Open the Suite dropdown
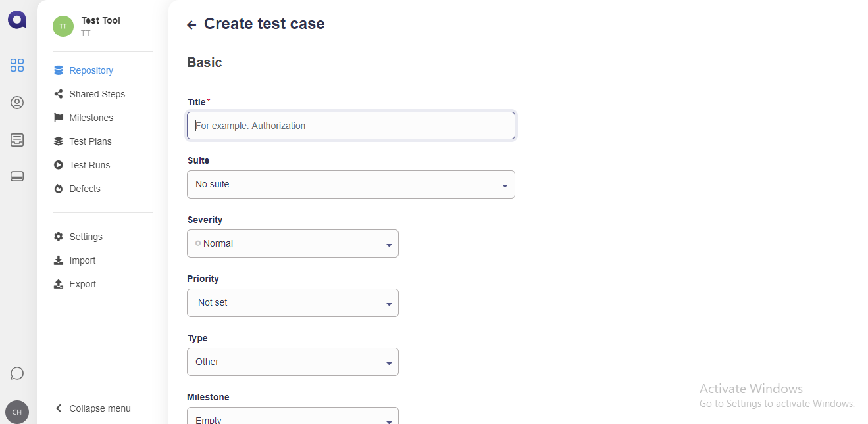Image resolution: width=868 pixels, height=424 pixels. coord(351,185)
